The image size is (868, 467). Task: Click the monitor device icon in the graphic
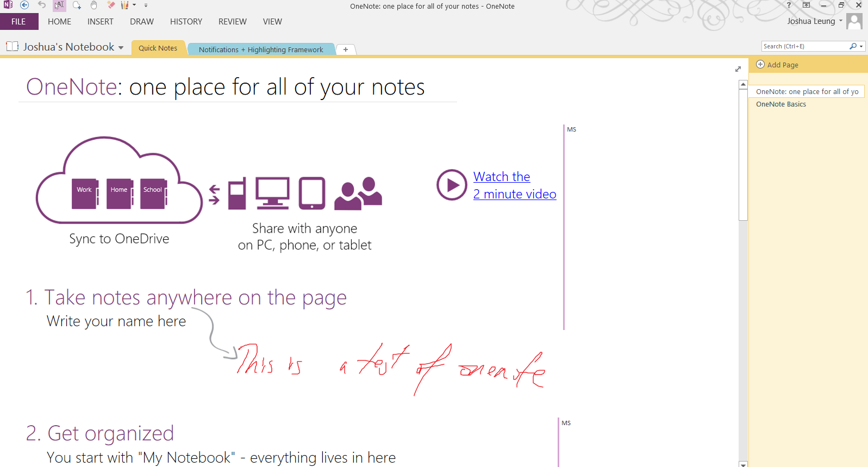coord(272,193)
